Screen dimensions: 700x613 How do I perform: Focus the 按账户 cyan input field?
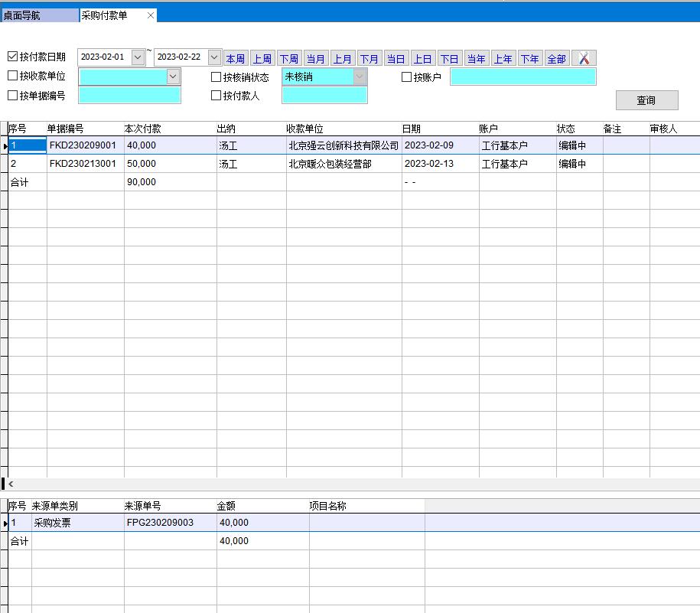(523, 77)
